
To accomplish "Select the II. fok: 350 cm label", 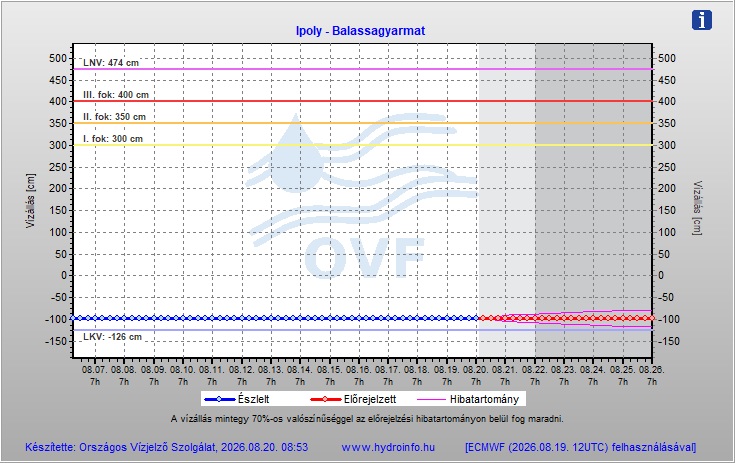I will pyautogui.click(x=114, y=117).
